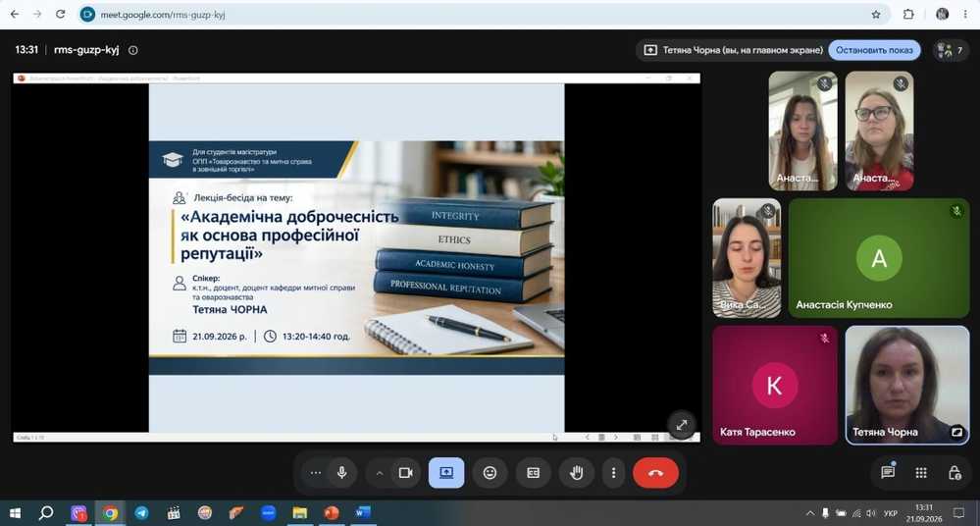The image size is (980, 526).
Task: Leave the call with red hang-up button
Action: pos(655,473)
